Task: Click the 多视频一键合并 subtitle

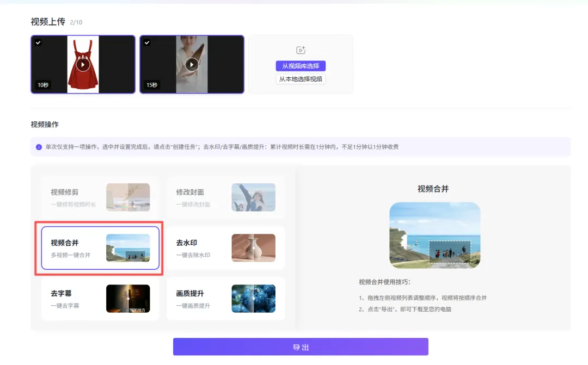Action: pos(70,255)
